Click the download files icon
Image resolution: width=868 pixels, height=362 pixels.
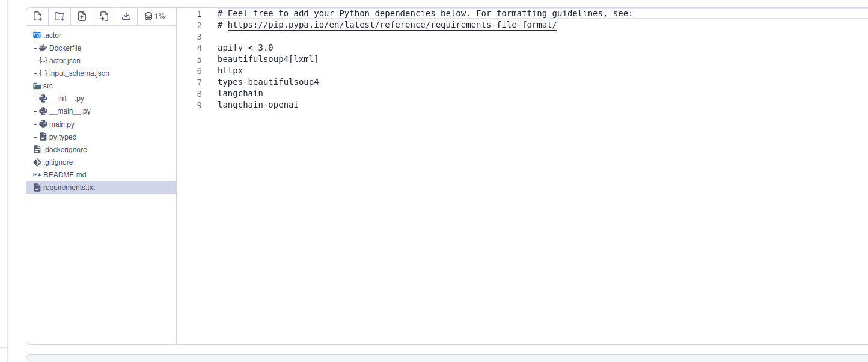[126, 16]
